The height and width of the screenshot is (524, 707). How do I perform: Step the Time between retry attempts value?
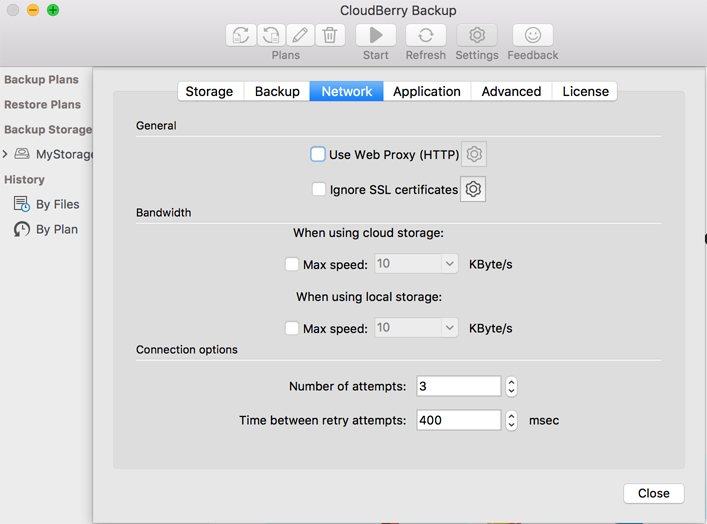click(511, 420)
